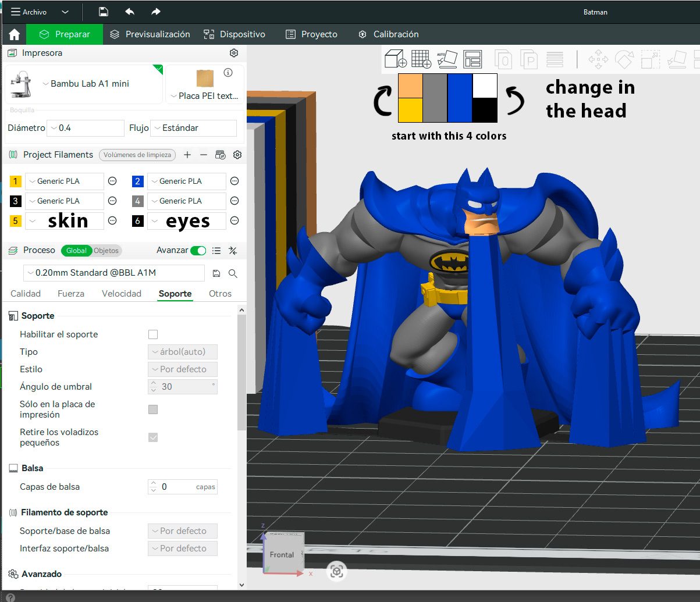The height and width of the screenshot is (602, 700).
Task: Add a new plate with grid-plus tool
Action: [421, 59]
